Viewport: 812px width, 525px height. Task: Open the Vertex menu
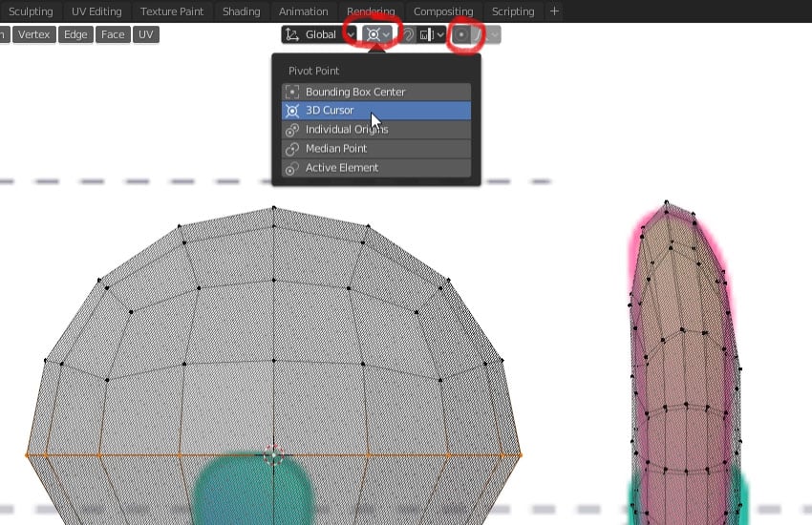33,34
